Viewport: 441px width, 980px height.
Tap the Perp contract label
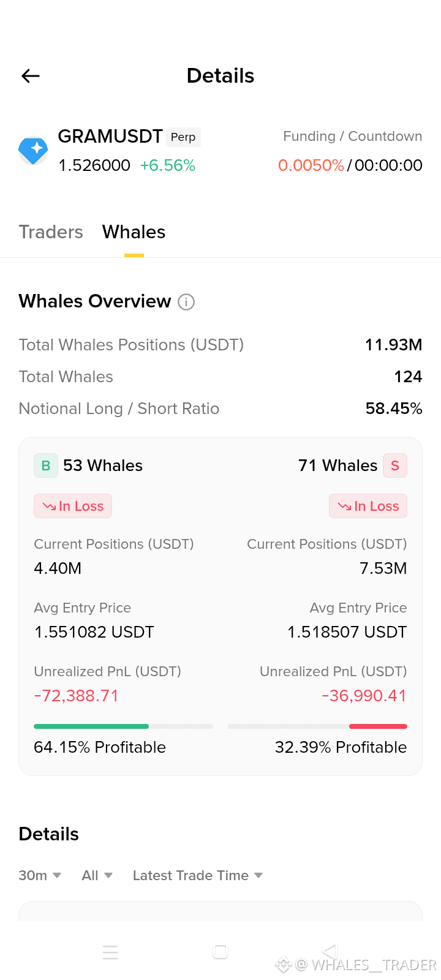(183, 137)
